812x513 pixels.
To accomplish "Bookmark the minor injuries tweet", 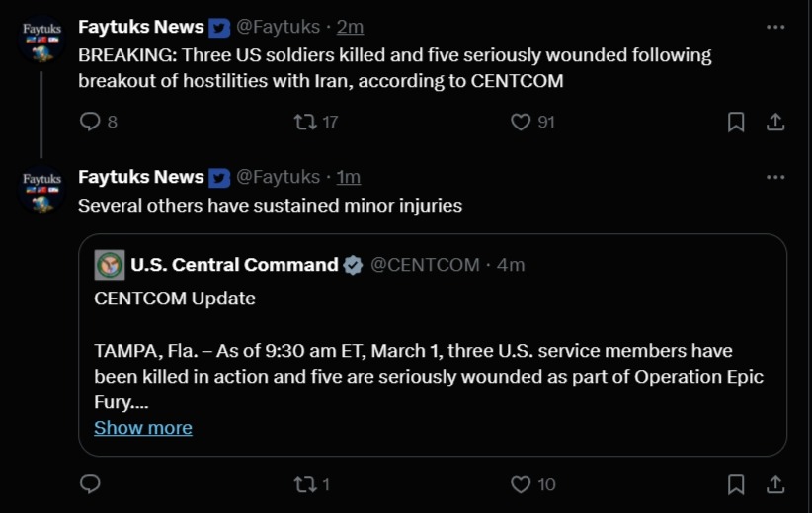I will point(736,485).
